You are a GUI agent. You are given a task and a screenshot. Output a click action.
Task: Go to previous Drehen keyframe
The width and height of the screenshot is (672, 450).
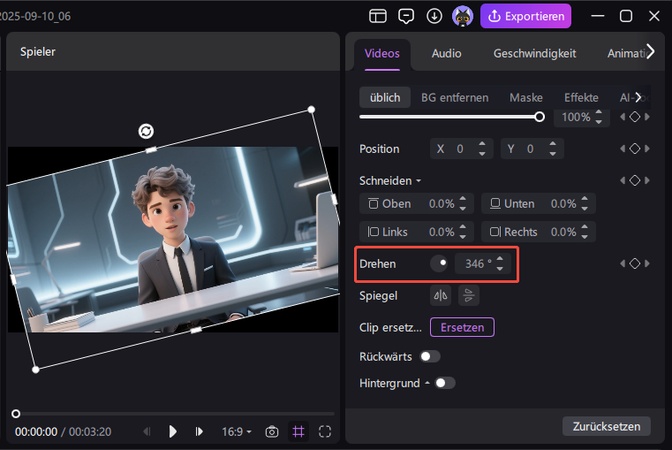click(622, 264)
